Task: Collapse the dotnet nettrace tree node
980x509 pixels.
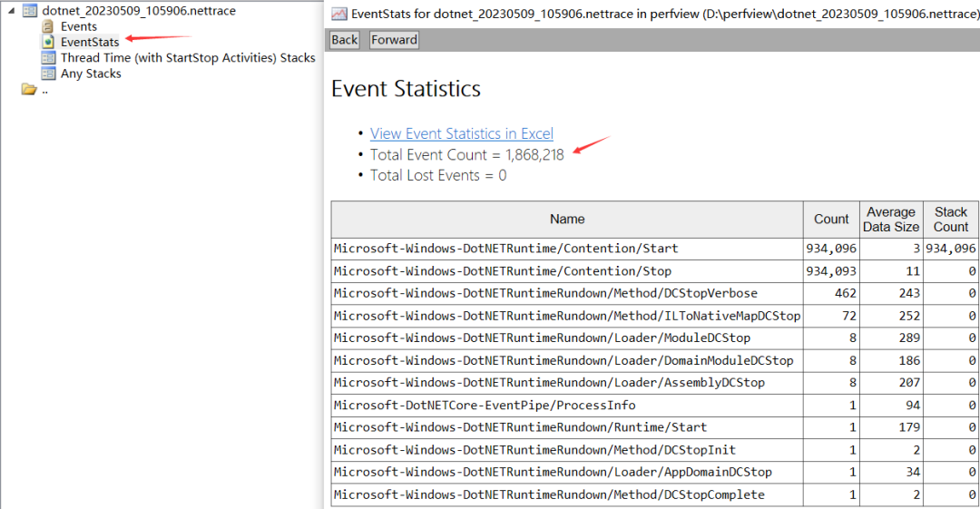Action: pyautogui.click(x=11, y=11)
